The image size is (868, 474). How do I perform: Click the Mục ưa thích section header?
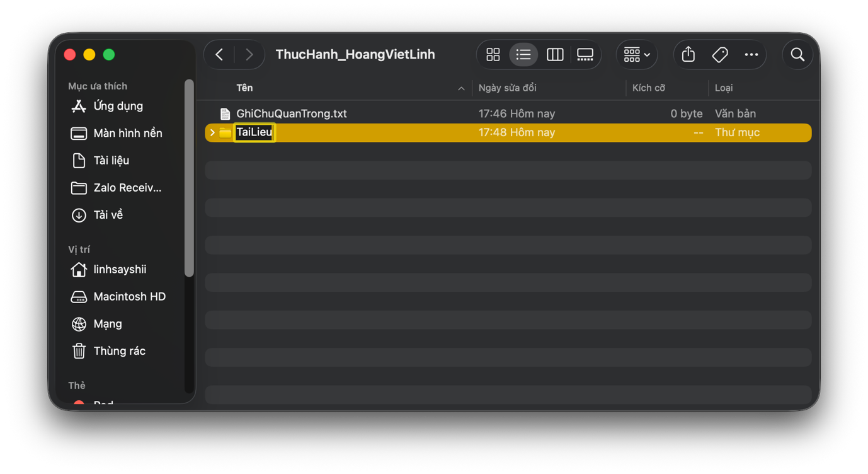[98, 86]
